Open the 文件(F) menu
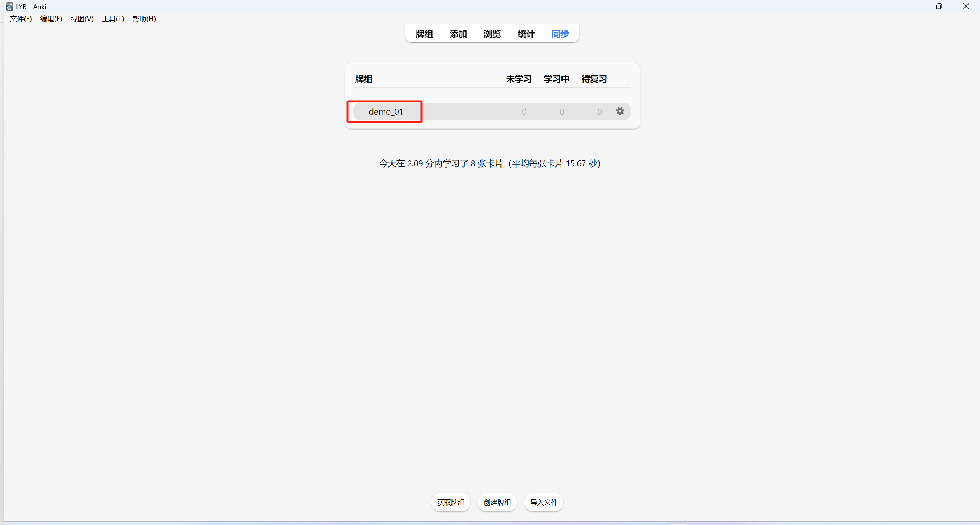Image resolution: width=980 pixels, height=525 pixels. (x=21, y=19)
